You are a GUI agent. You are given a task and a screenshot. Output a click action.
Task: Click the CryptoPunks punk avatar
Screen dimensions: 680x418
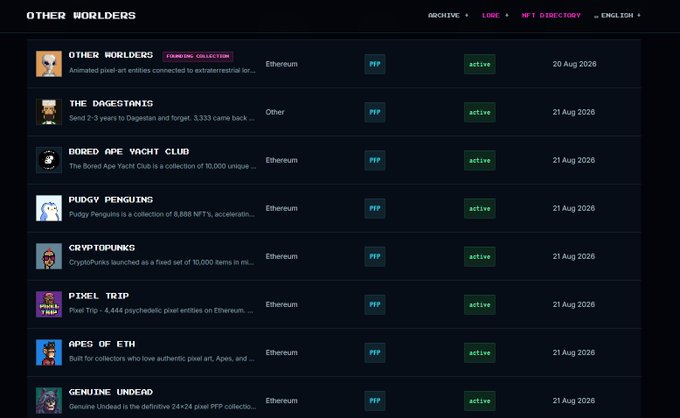(49, 256)
